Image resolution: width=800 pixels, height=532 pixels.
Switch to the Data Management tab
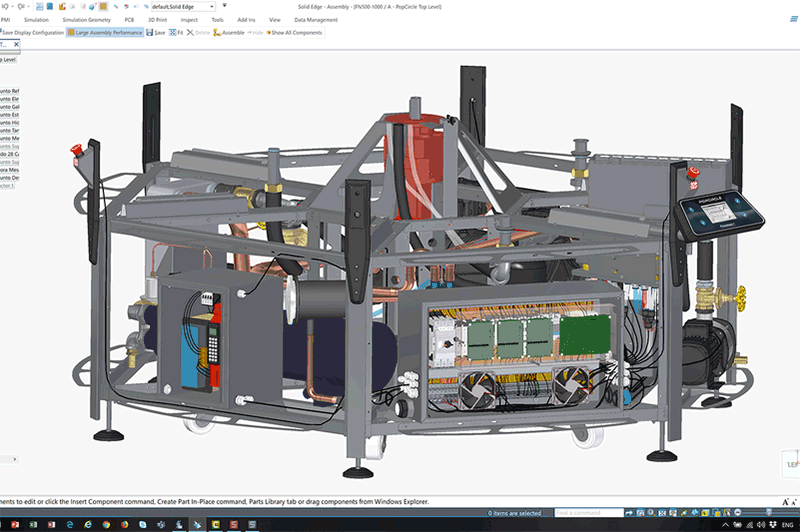pyautogui.click(x=316, y=20)
